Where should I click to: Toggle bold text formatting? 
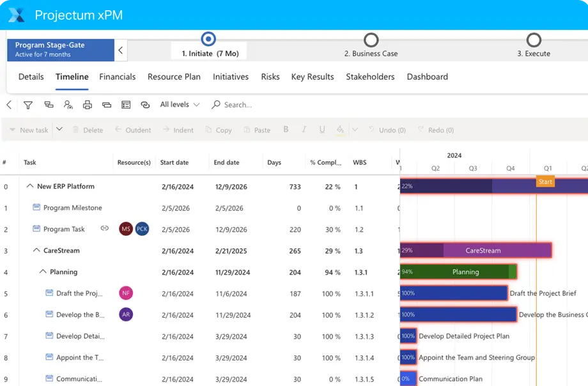coord(286,130)
